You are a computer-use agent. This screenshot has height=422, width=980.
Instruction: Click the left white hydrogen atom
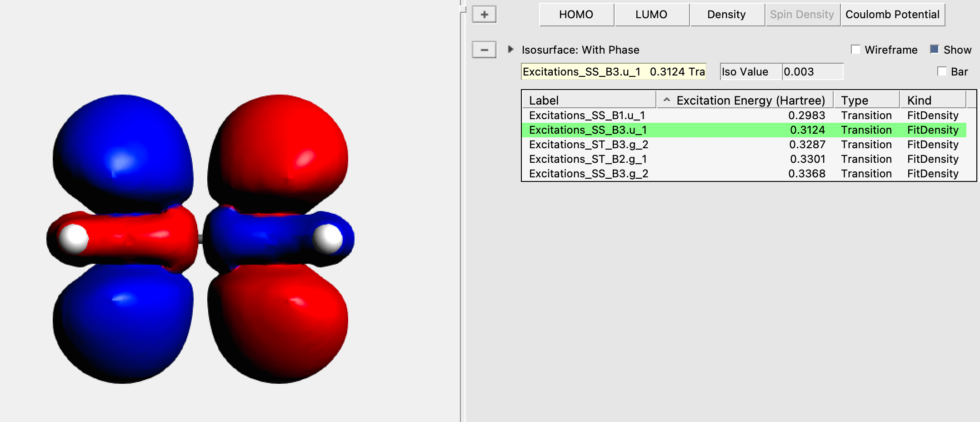click(73, 238)
